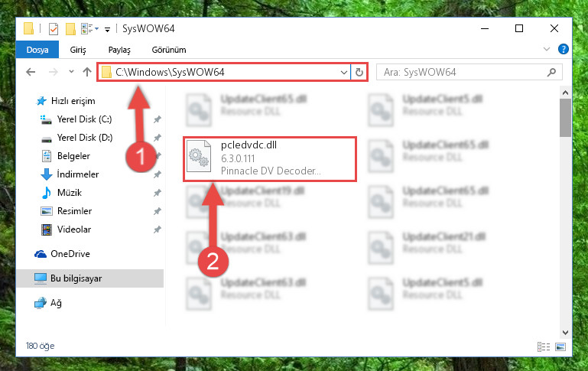Image resolution: width=588 pixels, height=371 pixels.
Task: Go up one folder level
Action: point(87,72)
